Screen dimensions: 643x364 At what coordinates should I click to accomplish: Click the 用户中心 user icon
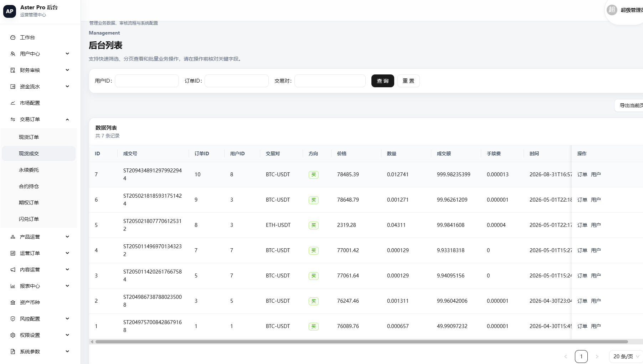(x=13, y=54)
